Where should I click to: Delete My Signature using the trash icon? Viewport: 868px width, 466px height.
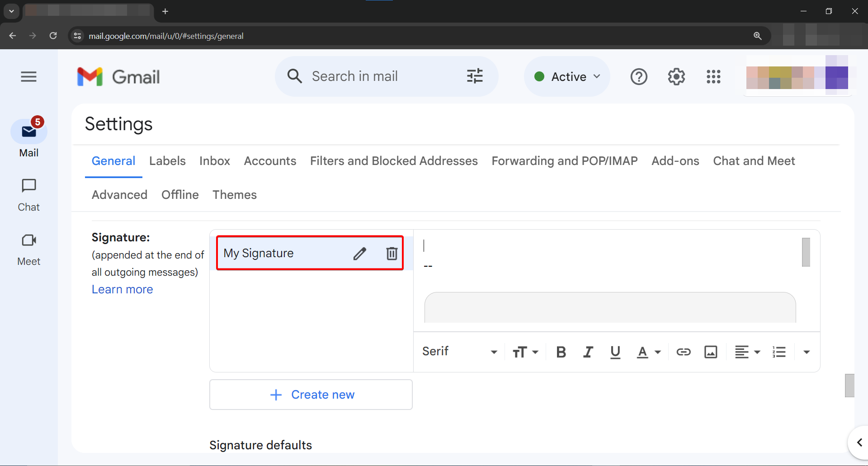click(x=392, y=254)
